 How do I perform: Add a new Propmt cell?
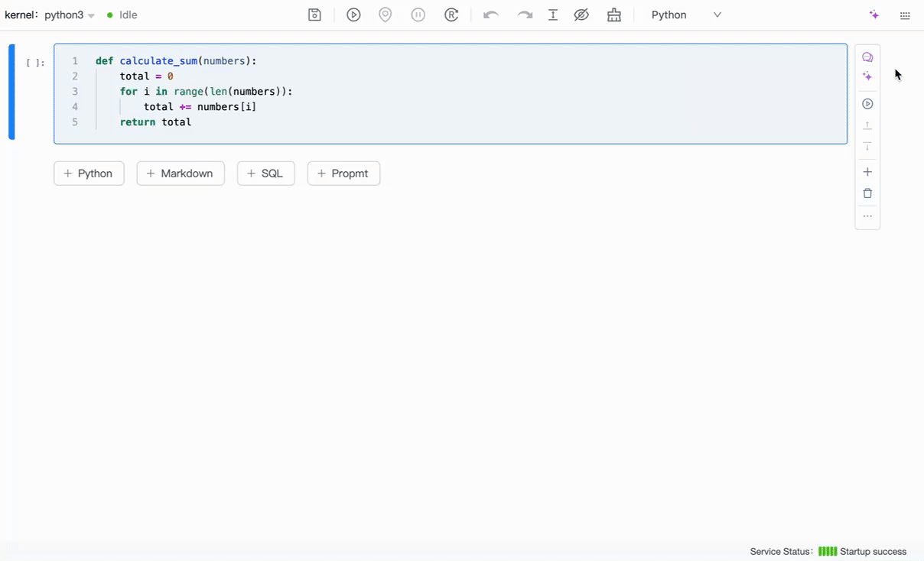click(x=343, y=173)
